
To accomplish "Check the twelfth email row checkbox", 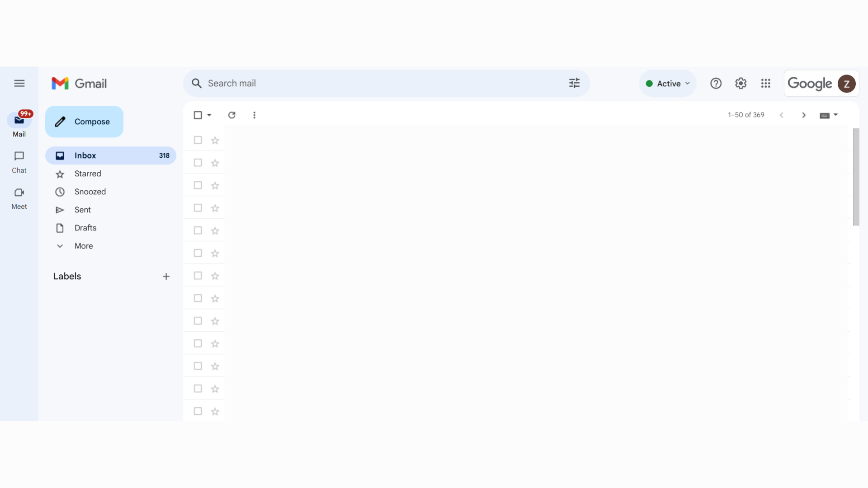I will click(x=198, y=389).
